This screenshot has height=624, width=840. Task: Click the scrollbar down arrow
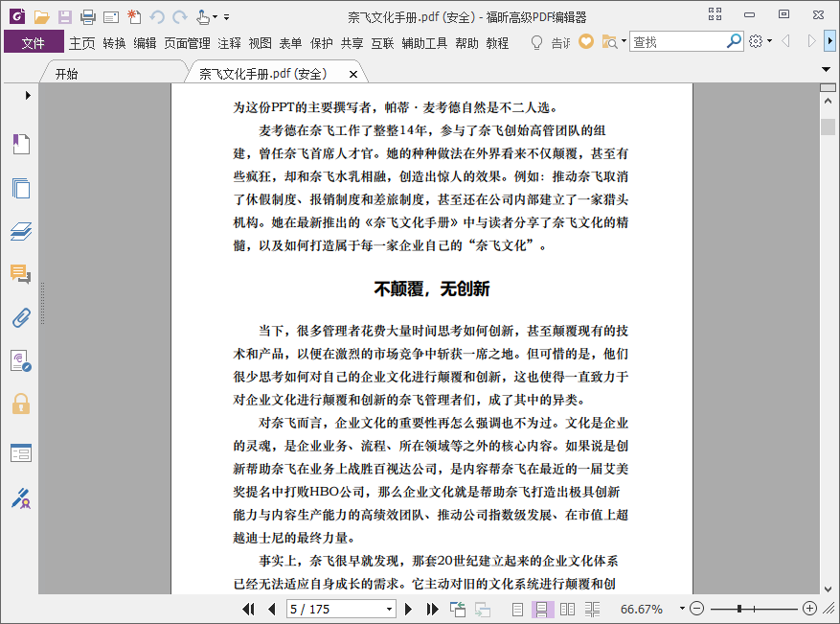[x=828, y=589]
